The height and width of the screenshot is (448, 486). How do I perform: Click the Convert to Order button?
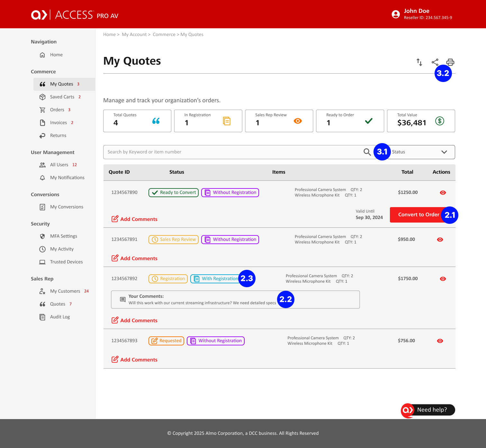[419, 215]
